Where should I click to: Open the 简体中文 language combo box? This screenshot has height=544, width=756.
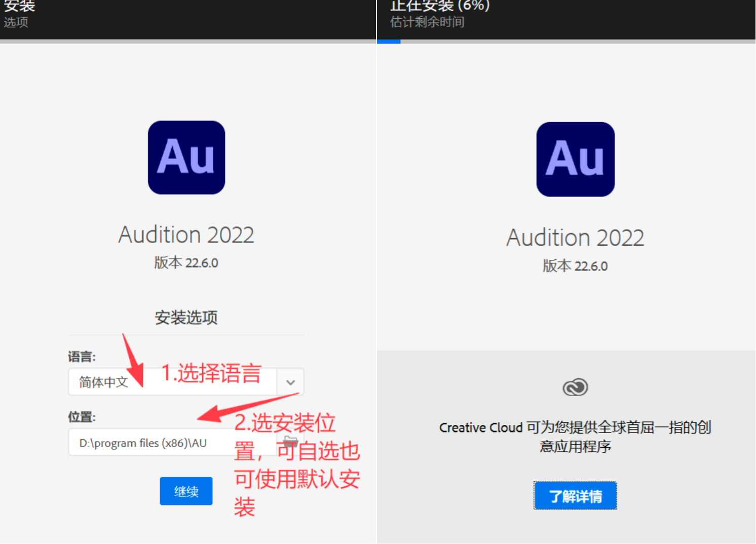tap(186, 382)
